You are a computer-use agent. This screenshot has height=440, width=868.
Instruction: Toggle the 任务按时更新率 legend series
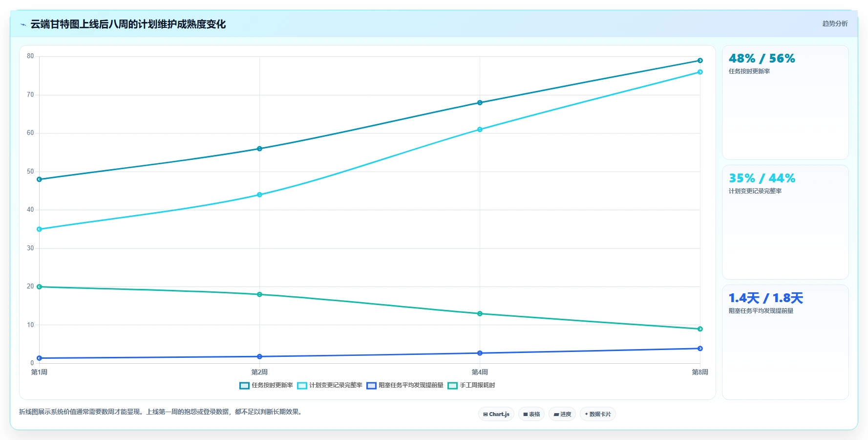click(x=266, y=385)
